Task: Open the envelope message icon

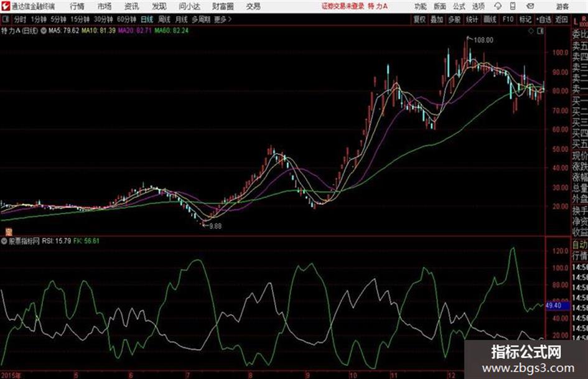Action: 530,6
